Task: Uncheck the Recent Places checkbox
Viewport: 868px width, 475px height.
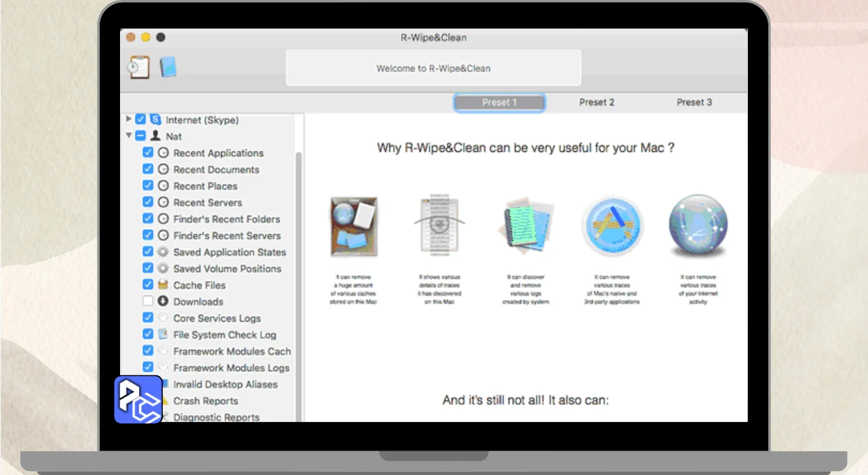Action: [148, 185]
